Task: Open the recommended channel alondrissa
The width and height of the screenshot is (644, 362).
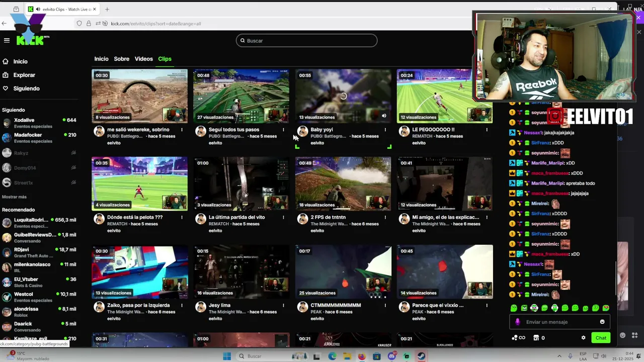Action: pyautogui.click(x=39, y=312)
